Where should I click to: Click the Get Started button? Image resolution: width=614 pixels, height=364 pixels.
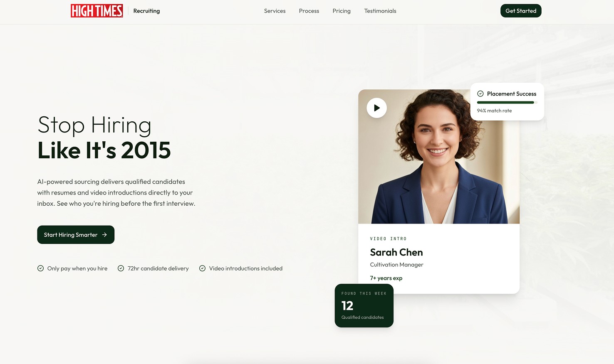pyautogui.click(x=521, y=11)
